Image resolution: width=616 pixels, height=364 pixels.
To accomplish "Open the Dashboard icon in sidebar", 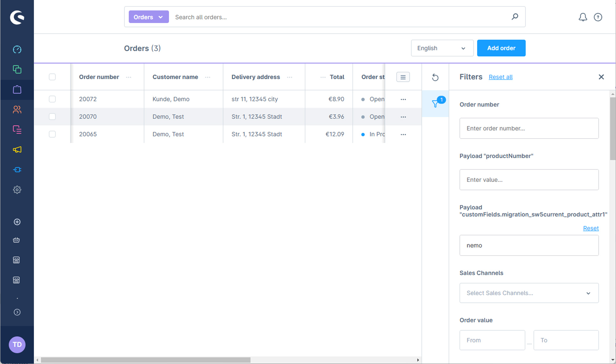I will coord(17,49).
